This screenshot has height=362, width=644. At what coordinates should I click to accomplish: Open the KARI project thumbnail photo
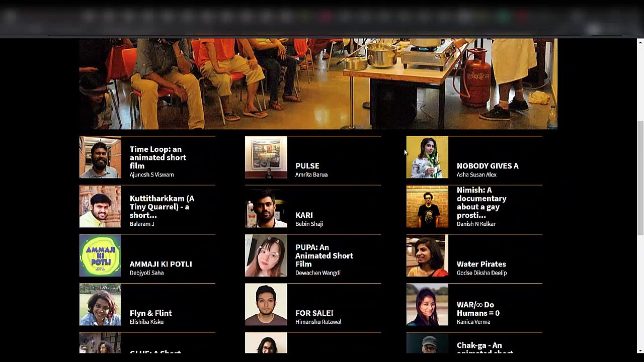point(266,207)
